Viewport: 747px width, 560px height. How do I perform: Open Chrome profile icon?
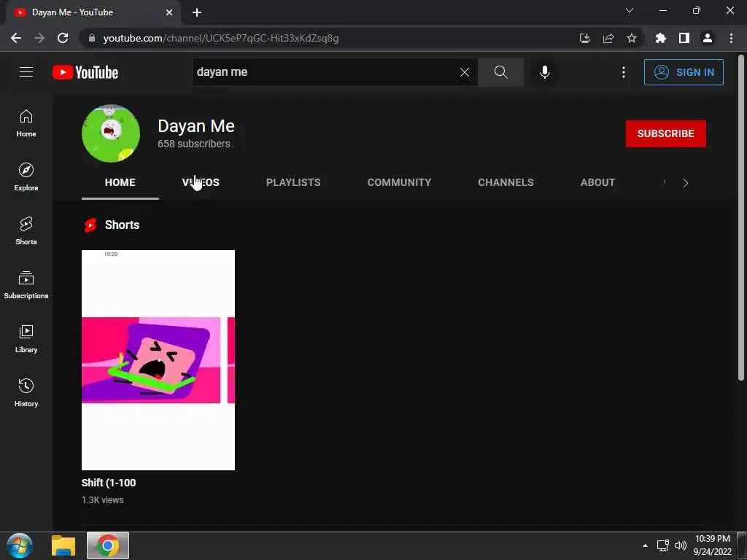(x=708, y=38)
